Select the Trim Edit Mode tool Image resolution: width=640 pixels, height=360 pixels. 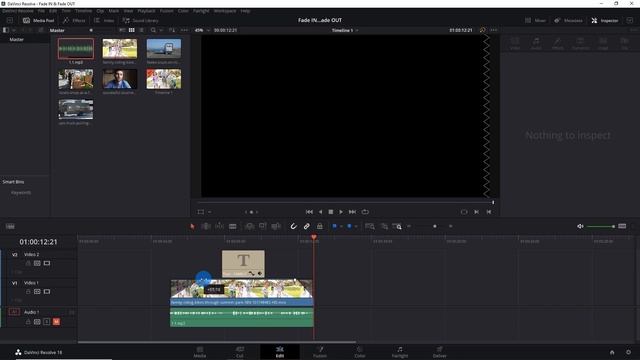206,226
